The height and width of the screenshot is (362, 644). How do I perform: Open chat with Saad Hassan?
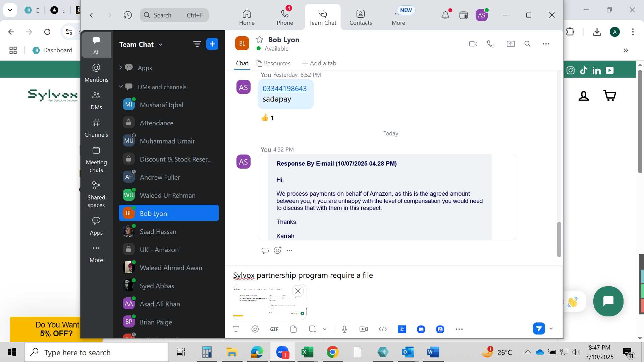coord(169,232)
